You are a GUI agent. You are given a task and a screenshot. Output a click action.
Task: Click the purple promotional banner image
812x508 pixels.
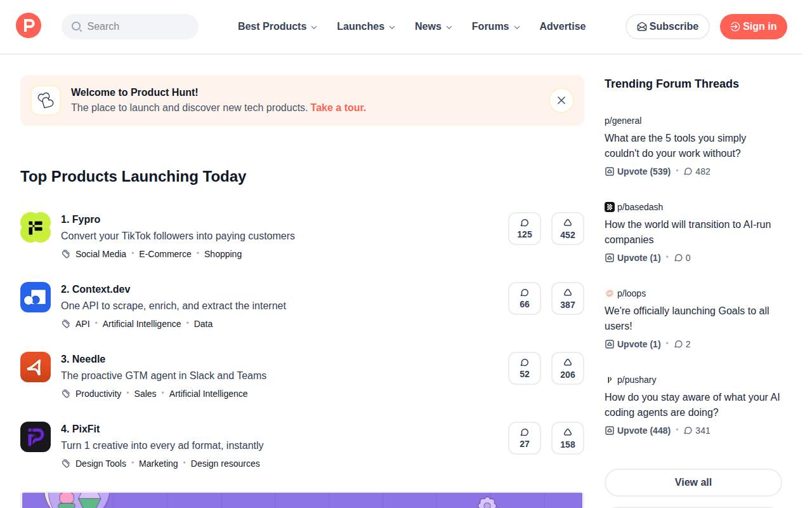click(x=302, y=500)
